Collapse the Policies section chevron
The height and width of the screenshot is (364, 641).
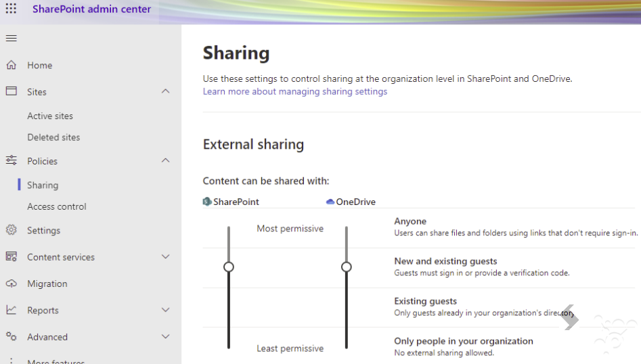(166, 160)
